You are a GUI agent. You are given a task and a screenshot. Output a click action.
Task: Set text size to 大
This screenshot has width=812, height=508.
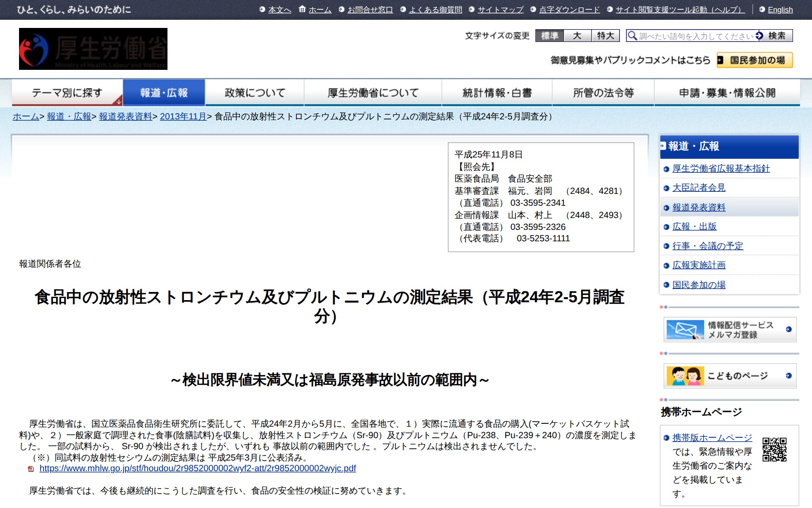tap(578, 36)
